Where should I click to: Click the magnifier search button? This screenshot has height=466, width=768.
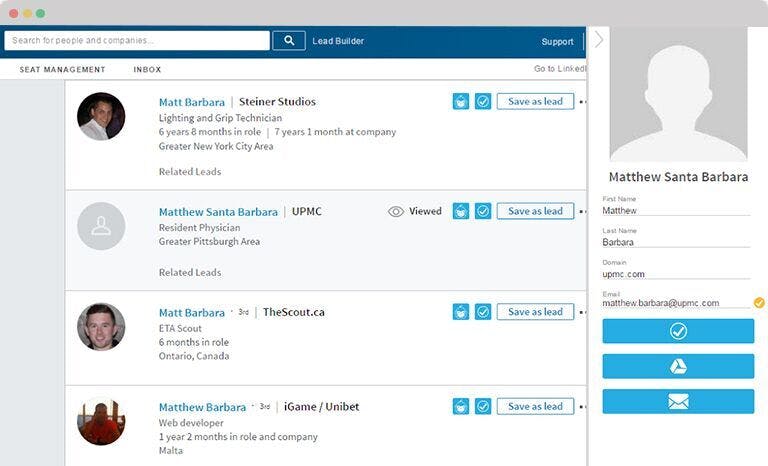pyautogui.click(x=289, y=41)
